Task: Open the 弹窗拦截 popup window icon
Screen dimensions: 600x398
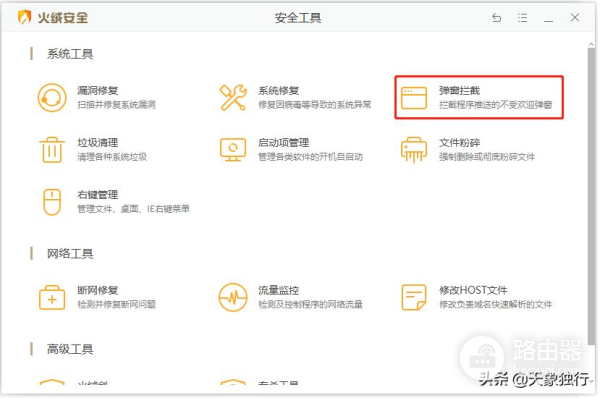Action: coord(414,98)
